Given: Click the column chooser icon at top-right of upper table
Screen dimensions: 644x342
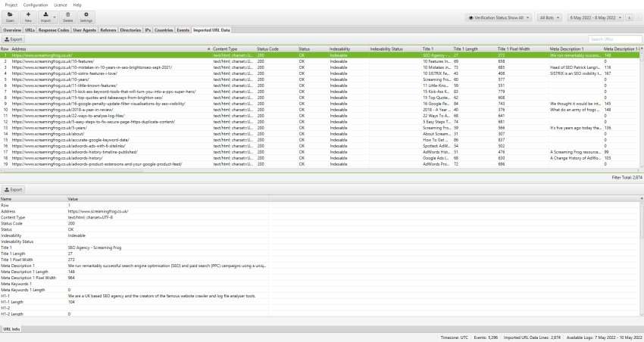Looking at the screenshot, I should 642,48.
